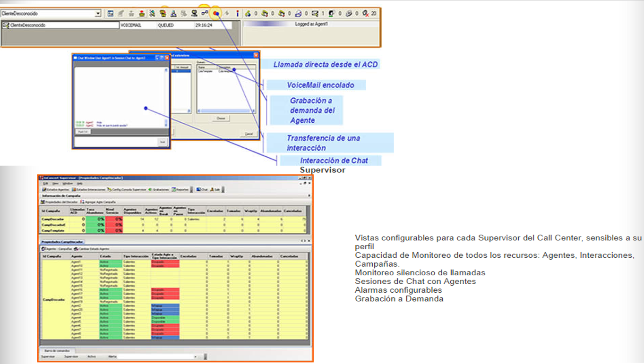Click Cancel in the transfer dialog
644x364 pixels.
pyautogui.click(x=249, y=134)
